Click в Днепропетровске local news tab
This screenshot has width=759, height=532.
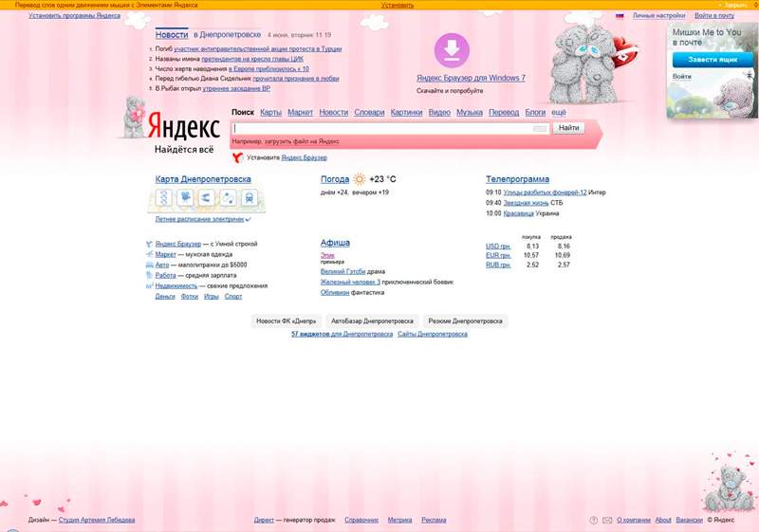tap(228, 35)
